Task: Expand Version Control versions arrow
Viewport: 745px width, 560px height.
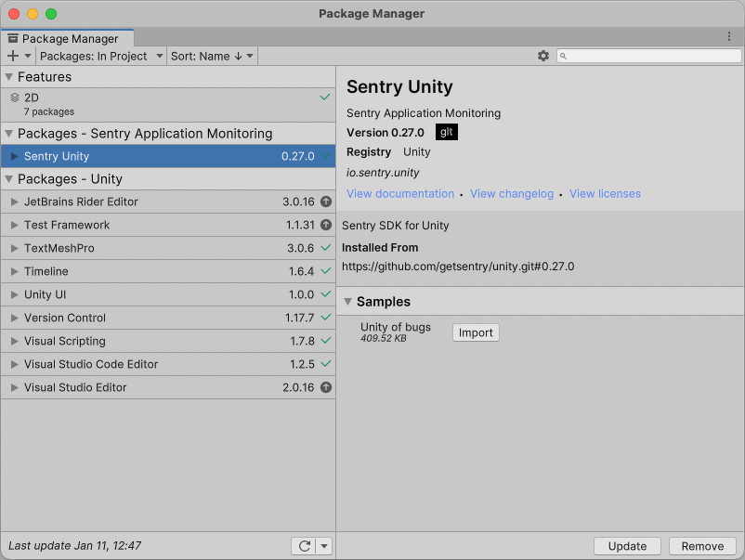Action: click(14, 319)
